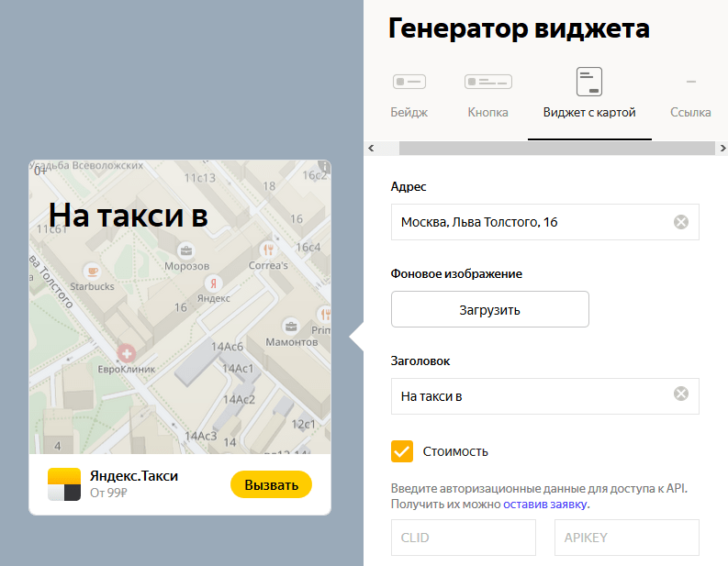728x566 pixels.
Task: Click the Фоновое изображение label
Action: pos(456,274)
